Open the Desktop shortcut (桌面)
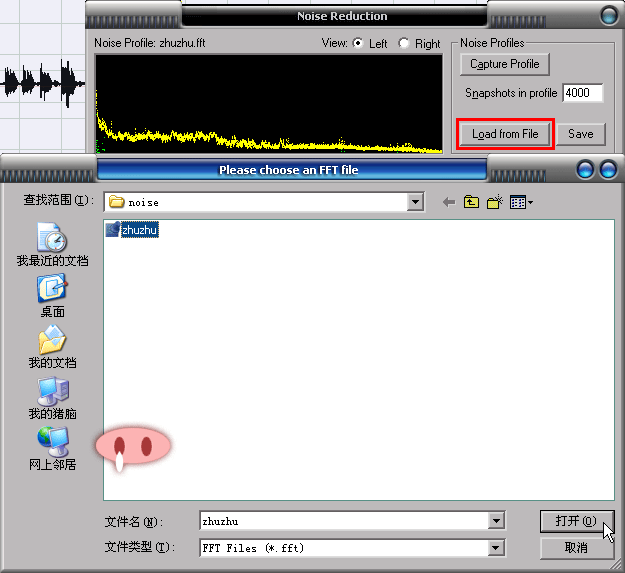625x573 pixels. pos(52,295)
